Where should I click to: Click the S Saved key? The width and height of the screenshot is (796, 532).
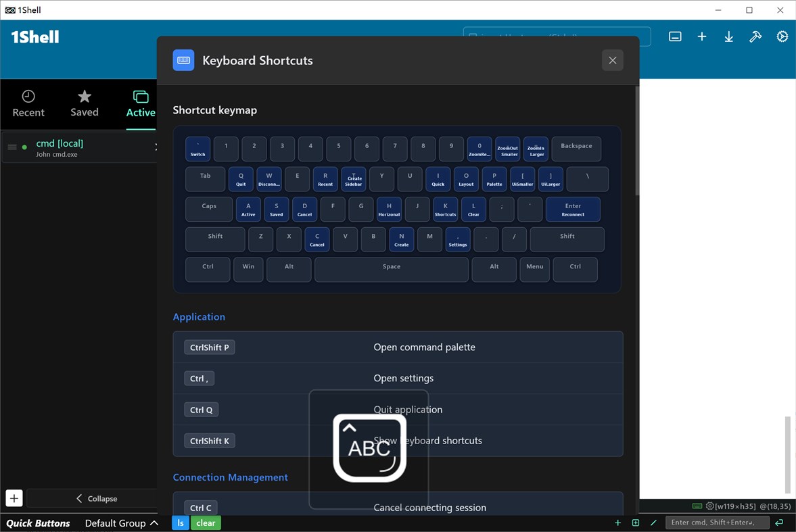click(x=276, y=209)
